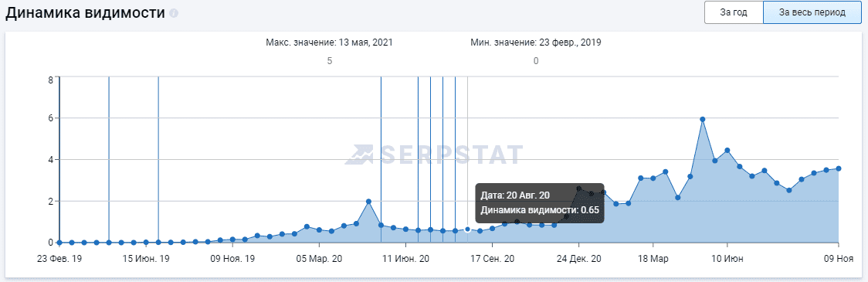Click the Мин. значение: 23 февр., 2019 label

536,42
